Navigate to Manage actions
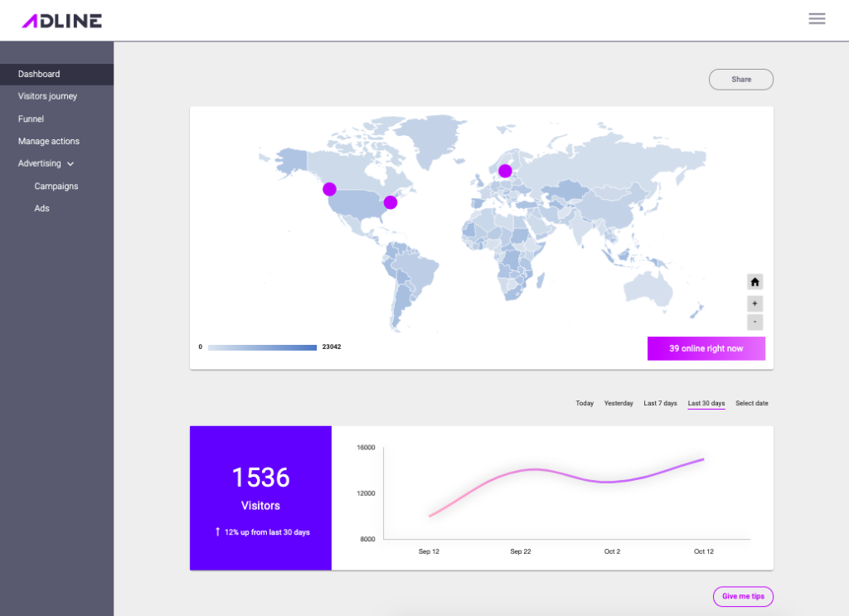 (49, 142)
